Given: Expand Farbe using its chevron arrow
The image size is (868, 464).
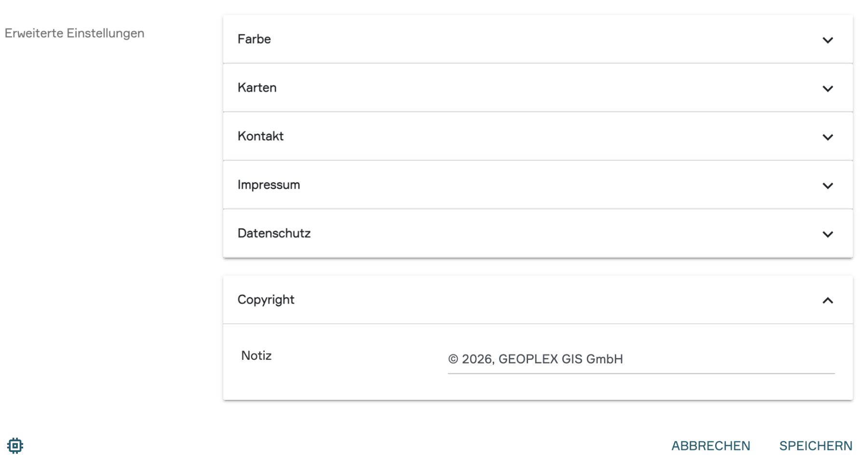Looking at the screenshot, I should point(827,40).
